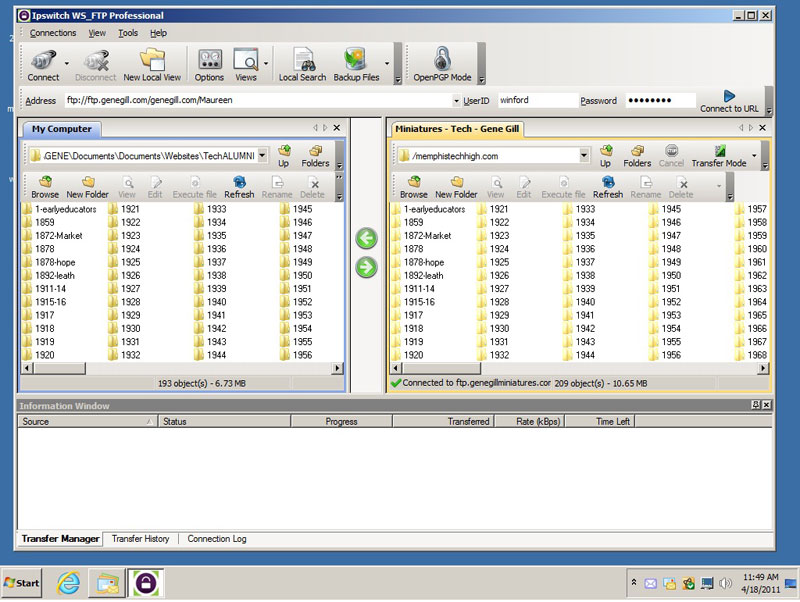Click the remote pane horizontal scrollbar thumb
Viewport: 800px width, 602px height.
coord(441,368)
